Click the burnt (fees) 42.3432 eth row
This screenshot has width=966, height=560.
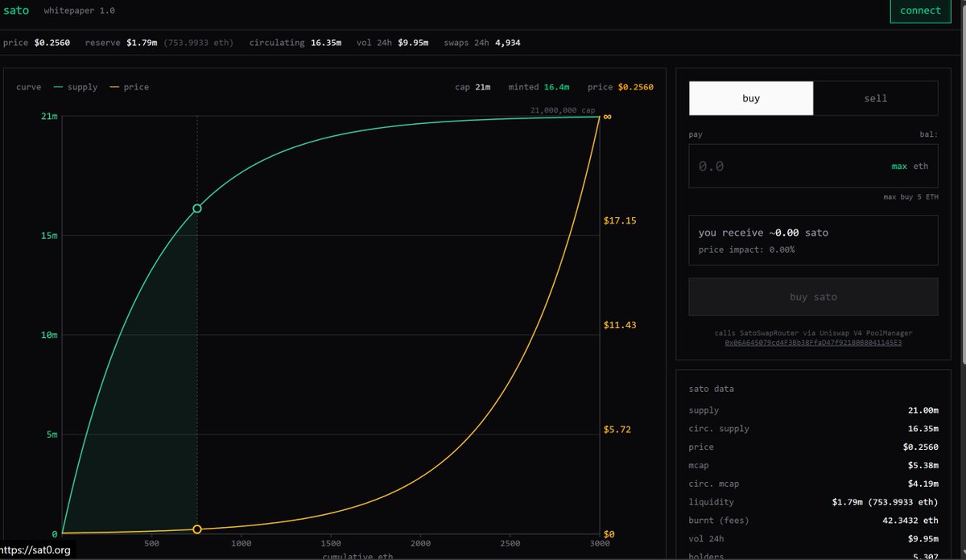pos(813,521)
